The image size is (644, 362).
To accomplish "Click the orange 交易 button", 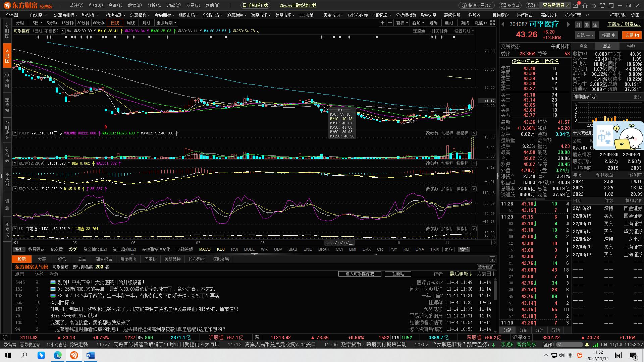I will (x=632, y=35).
